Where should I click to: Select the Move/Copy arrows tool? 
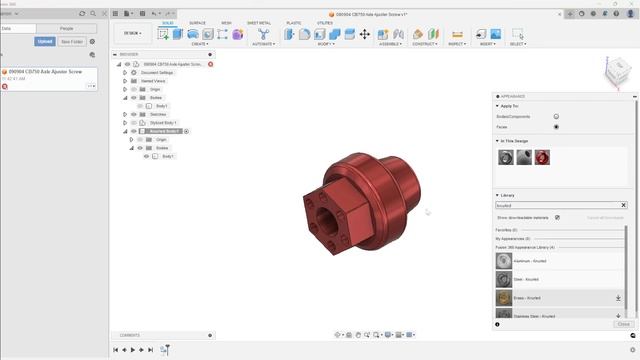point(364,34)
